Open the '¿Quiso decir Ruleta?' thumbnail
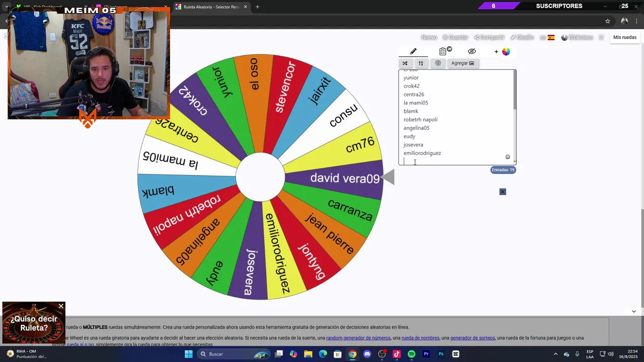 tap(34, 323)
